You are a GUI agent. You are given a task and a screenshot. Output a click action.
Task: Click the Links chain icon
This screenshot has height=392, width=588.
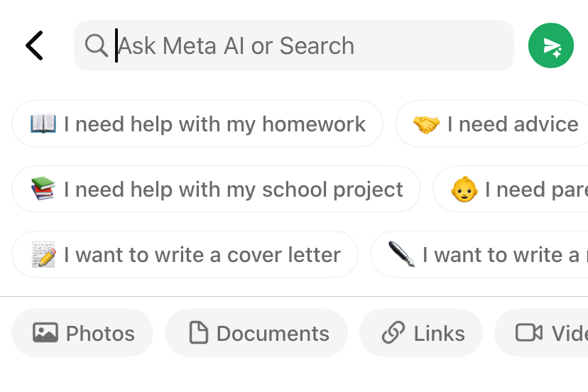point(393,333)
